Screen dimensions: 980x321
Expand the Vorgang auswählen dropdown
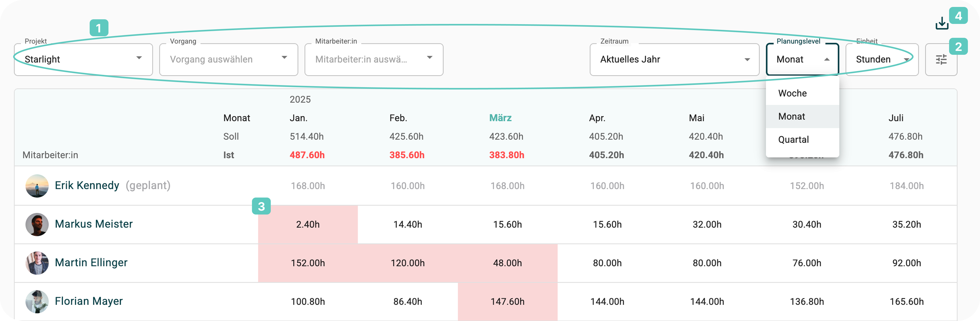tap(228, 60)
